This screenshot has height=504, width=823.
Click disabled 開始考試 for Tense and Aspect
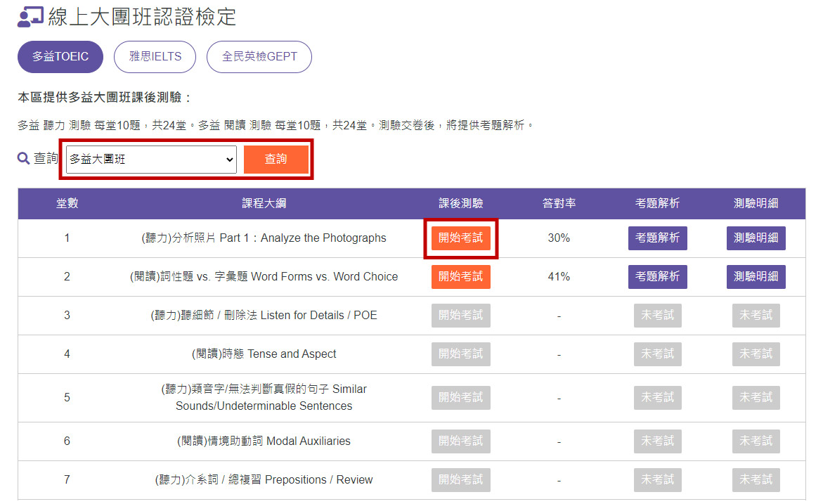coord(461,354)
